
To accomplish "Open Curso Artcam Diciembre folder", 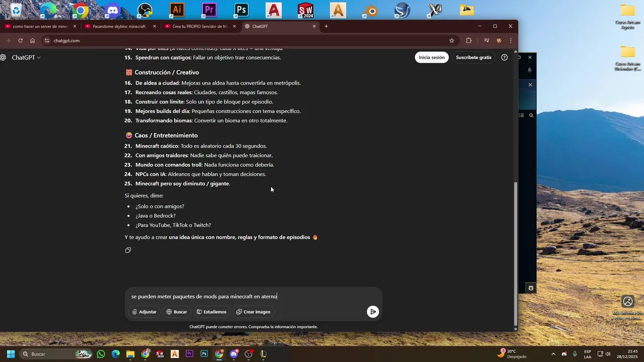I will click(627, 58).
